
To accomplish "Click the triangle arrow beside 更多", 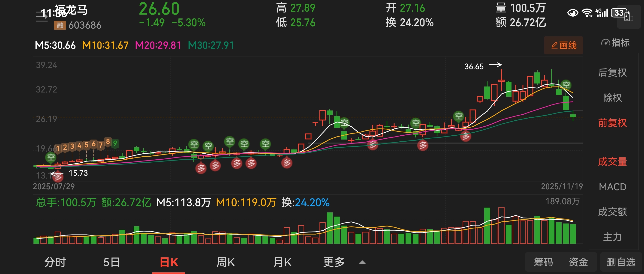I will click(362, 262).
